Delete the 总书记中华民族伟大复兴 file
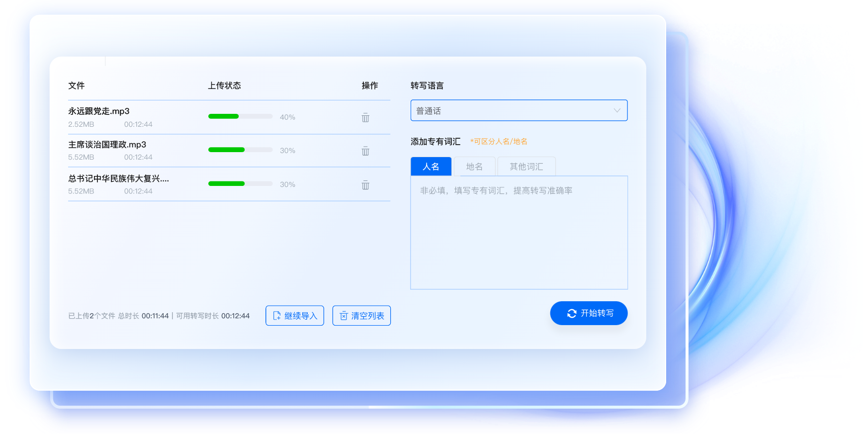This screenshot has width=868, height=434. [365, 184]
